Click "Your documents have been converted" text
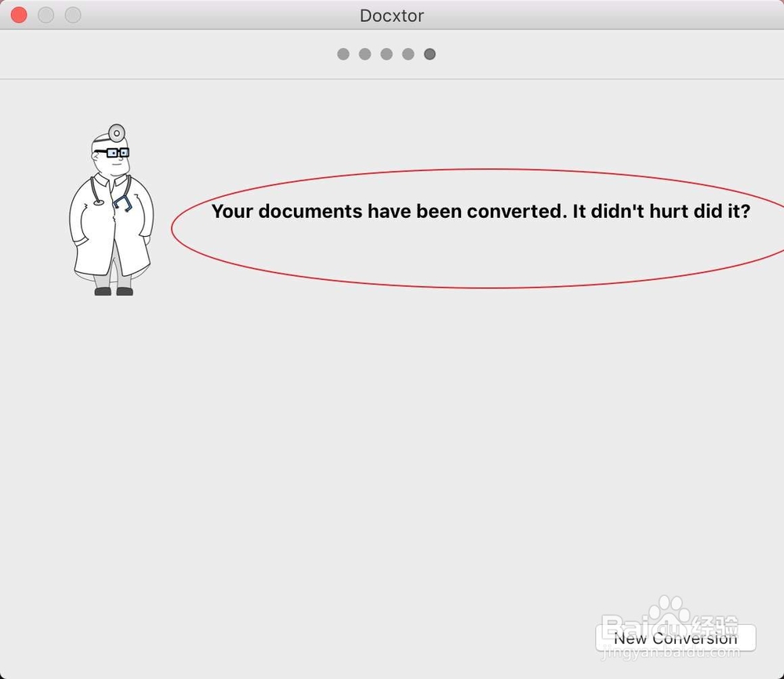Image resolution: width=784 pixels, height=679 pixels. click(x=389, y=211)
